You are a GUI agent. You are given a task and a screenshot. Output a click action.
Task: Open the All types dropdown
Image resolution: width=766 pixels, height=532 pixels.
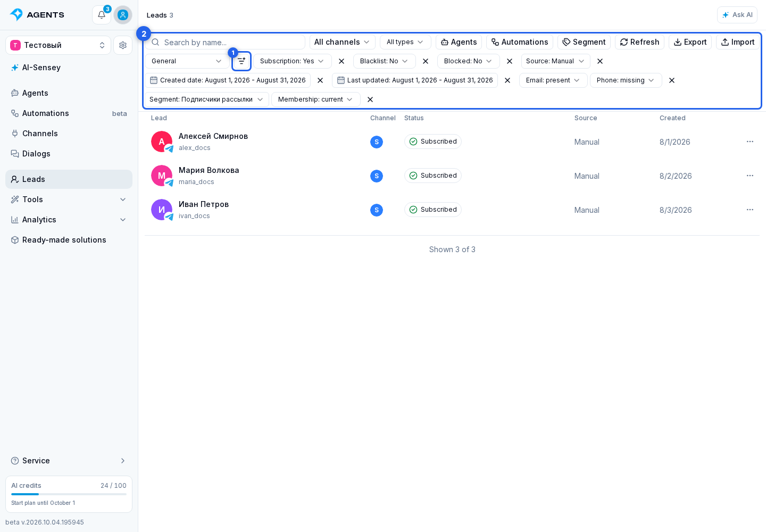point(405,42)
